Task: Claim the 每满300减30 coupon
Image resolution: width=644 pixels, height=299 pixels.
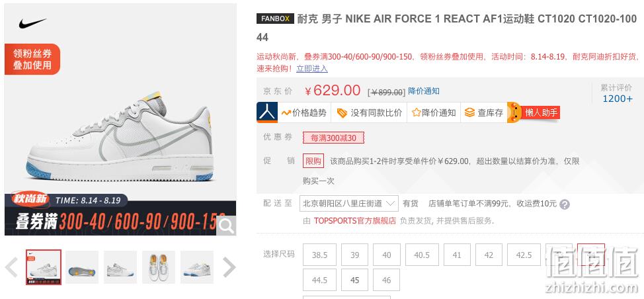Action: click(333, 138)
